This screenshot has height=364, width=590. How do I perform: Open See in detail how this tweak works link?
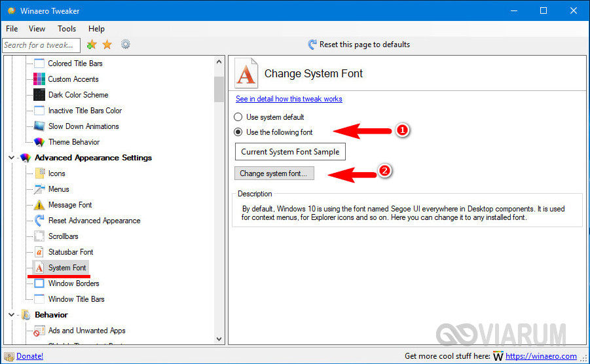(x=289, y=99)
